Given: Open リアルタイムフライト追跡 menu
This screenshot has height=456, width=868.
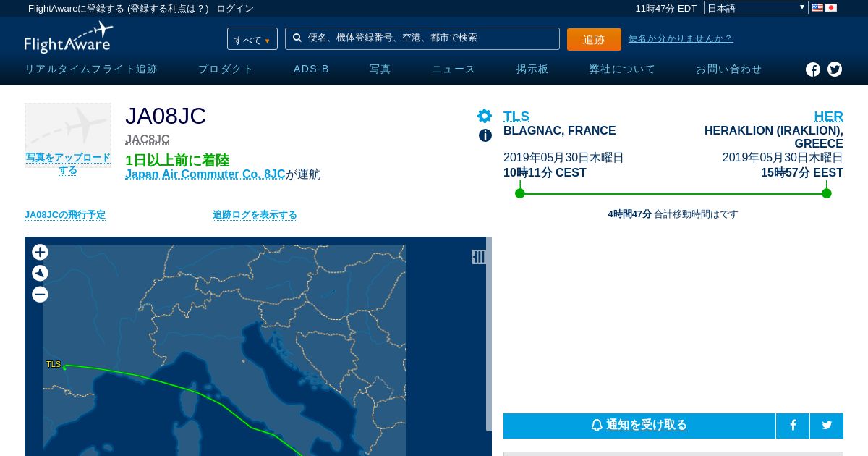Looking at the screenshot, I should 91,69.
